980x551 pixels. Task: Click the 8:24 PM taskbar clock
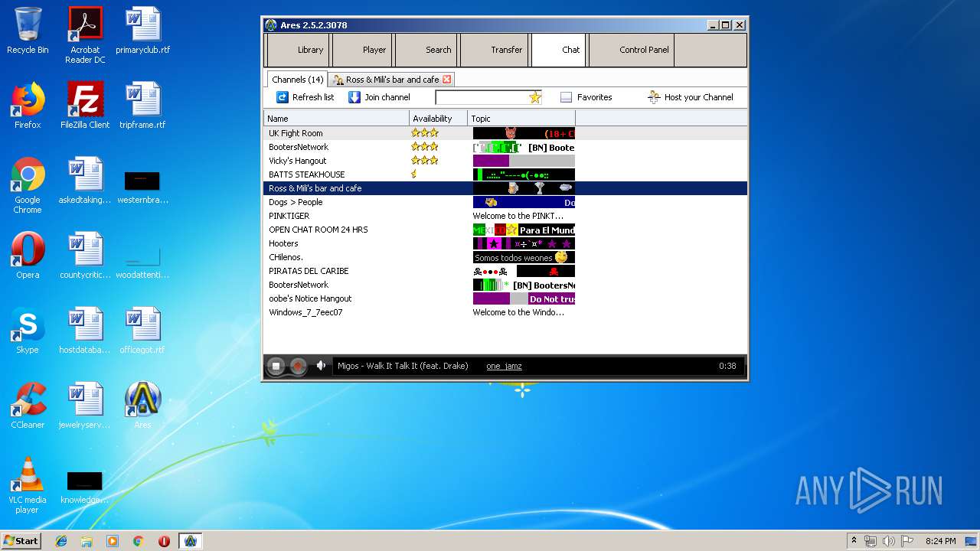click(x=940, y=541)
